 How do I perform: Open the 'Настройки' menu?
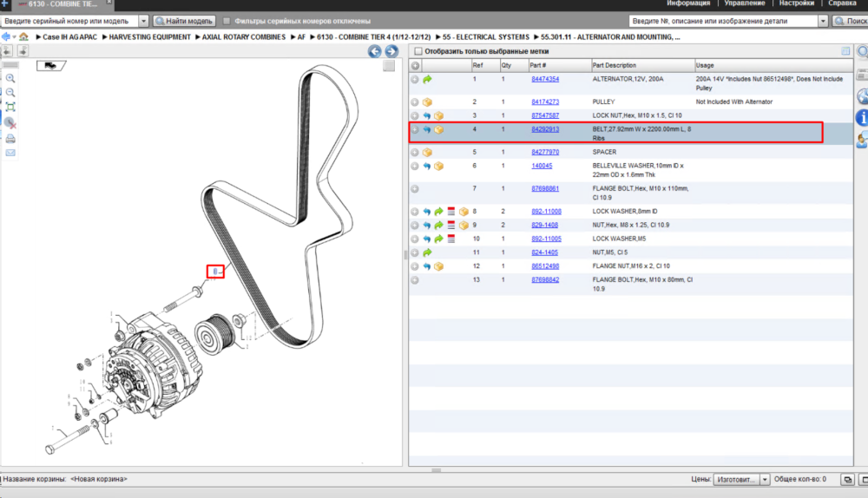click(797, 3)
